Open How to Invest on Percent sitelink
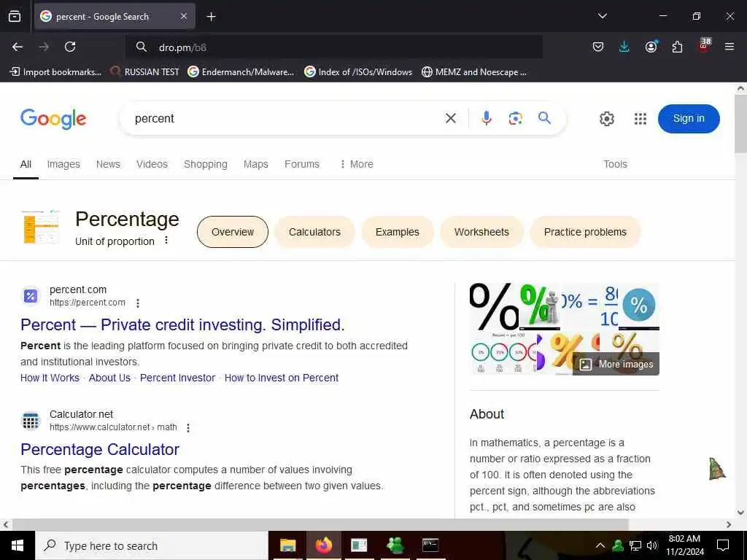 pos(282,378)
